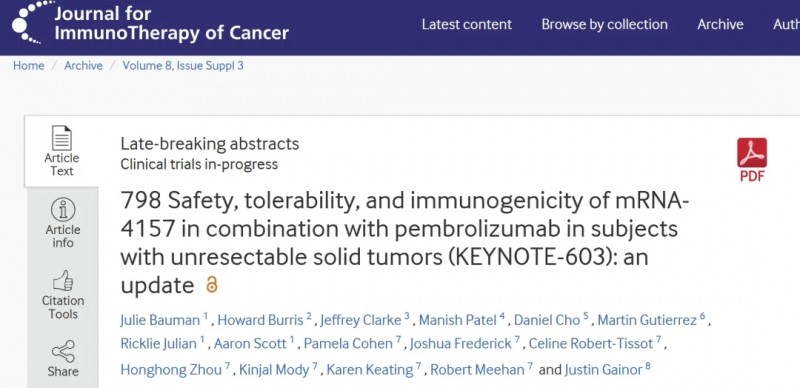This screenshot has width=800, height=388.
Task: Open author Celine Robert-Tissot link
Action: coord(591,344)
